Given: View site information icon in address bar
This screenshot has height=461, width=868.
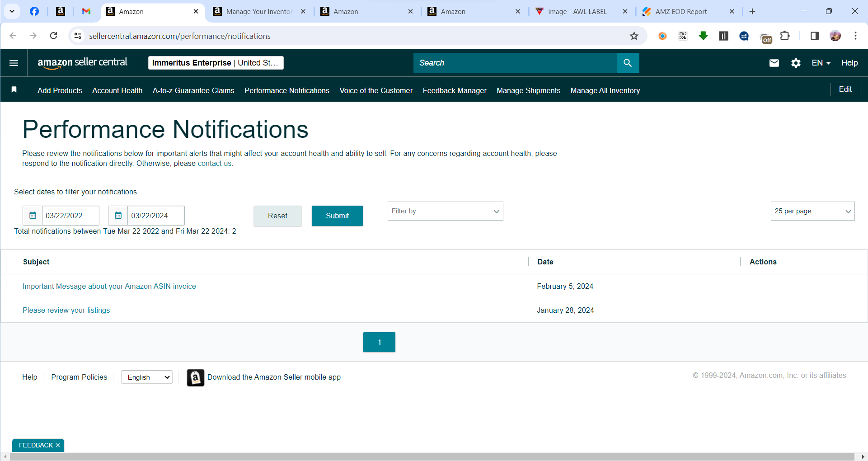Looking at the screenshot, I should click(78, 36).
